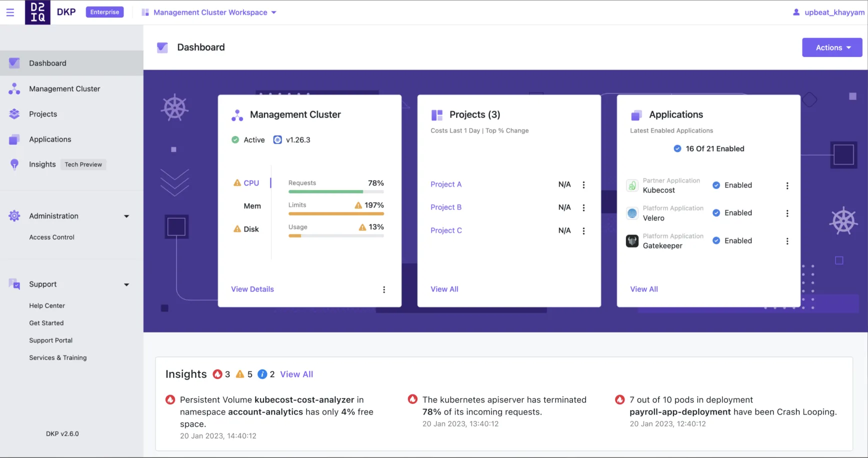868x458 pixels.
Task: Switch to the Dashboard sidebar entry
Action: coord(47,63)
